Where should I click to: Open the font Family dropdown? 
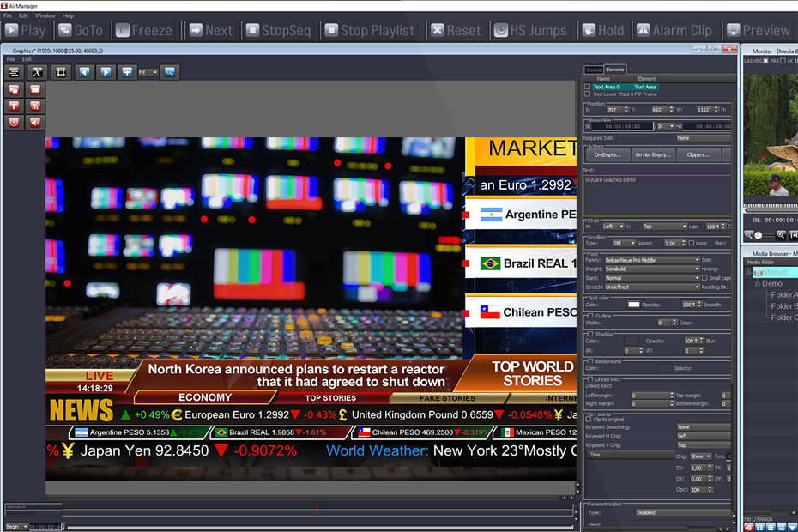point(652,260)
